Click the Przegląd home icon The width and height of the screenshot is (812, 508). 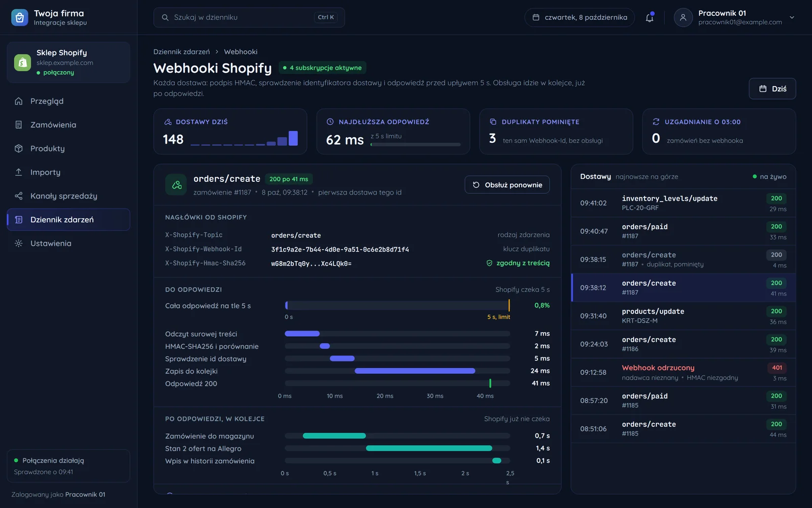point(19,101)
